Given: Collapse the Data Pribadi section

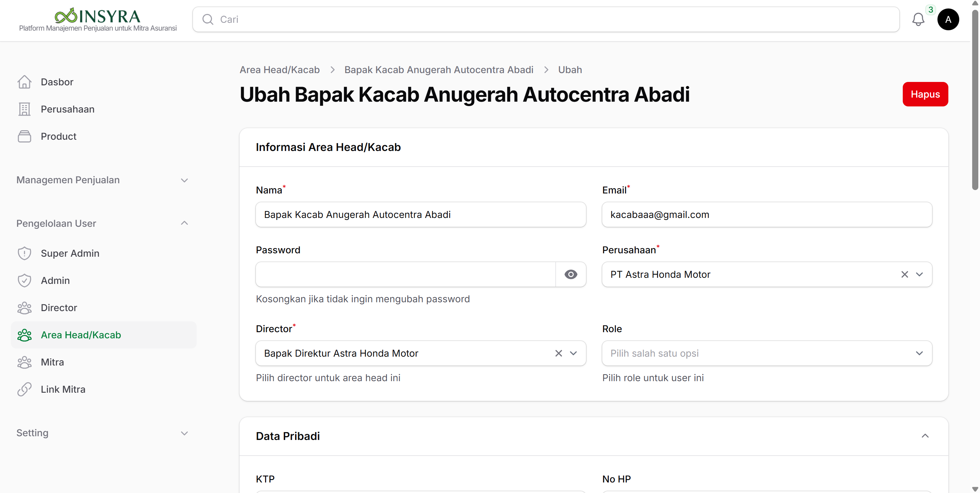Looking at the screenshot, I should pos(925,436).
